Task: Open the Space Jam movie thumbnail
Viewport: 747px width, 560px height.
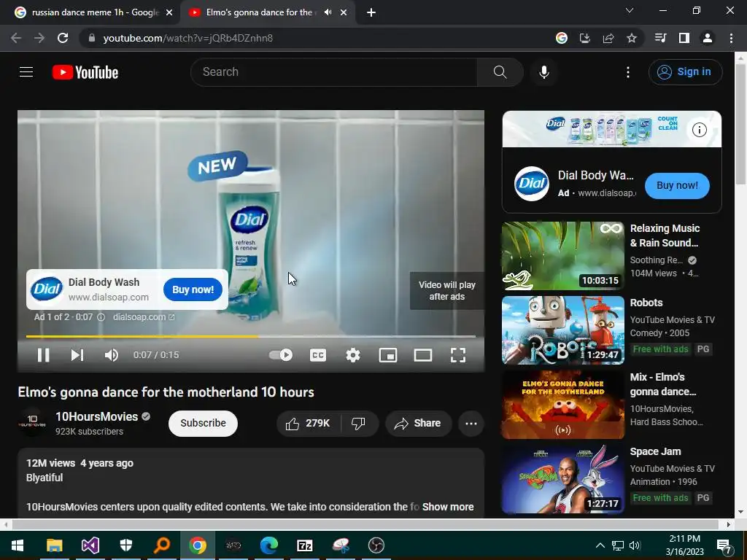Action: click(x=562, y=478)
